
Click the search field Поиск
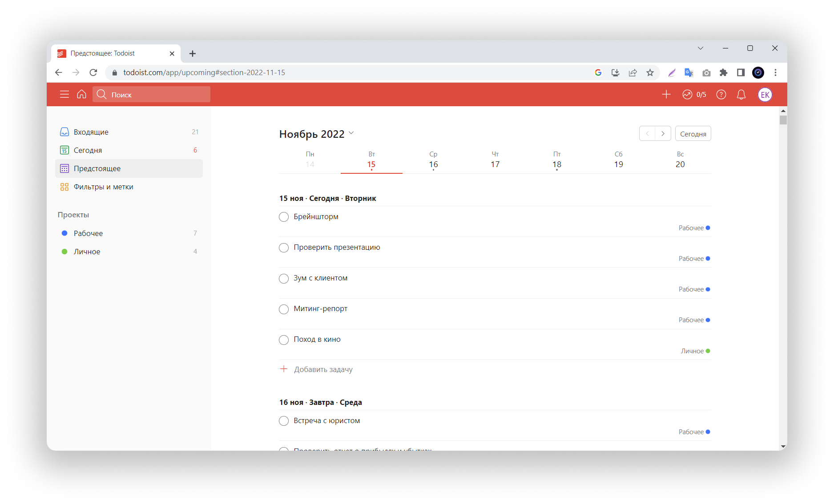click(151, 94)
